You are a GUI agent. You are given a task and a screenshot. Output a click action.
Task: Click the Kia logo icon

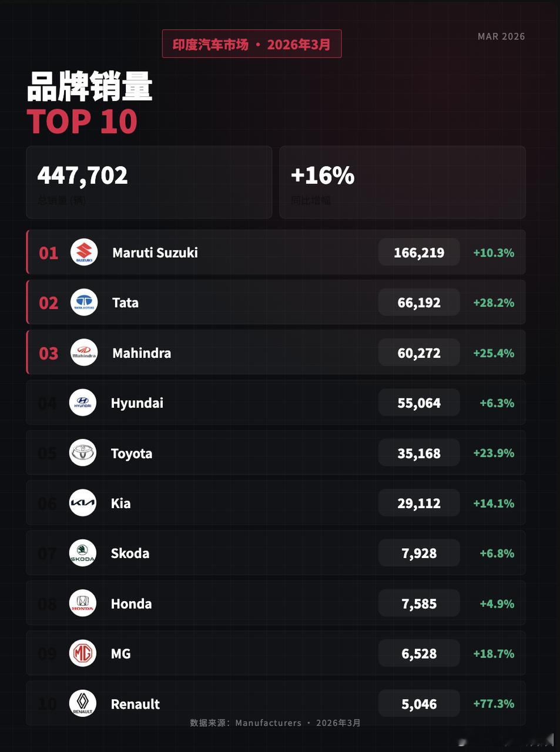click(83, 503)
